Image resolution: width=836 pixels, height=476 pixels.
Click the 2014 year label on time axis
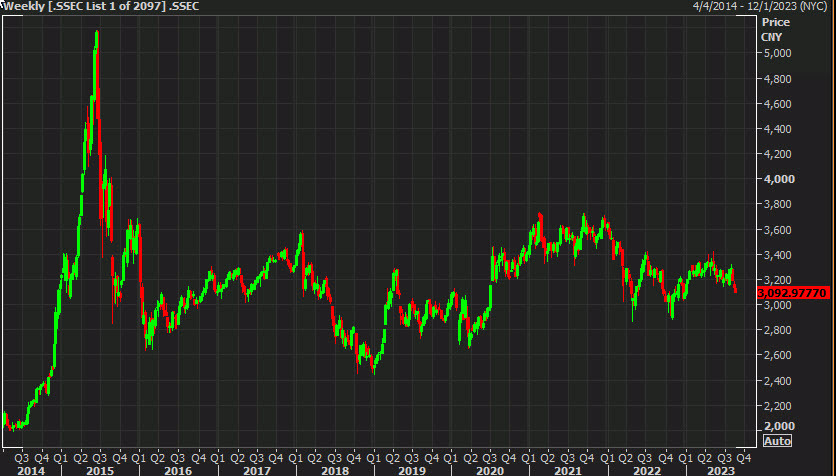(x=31, y=471)
